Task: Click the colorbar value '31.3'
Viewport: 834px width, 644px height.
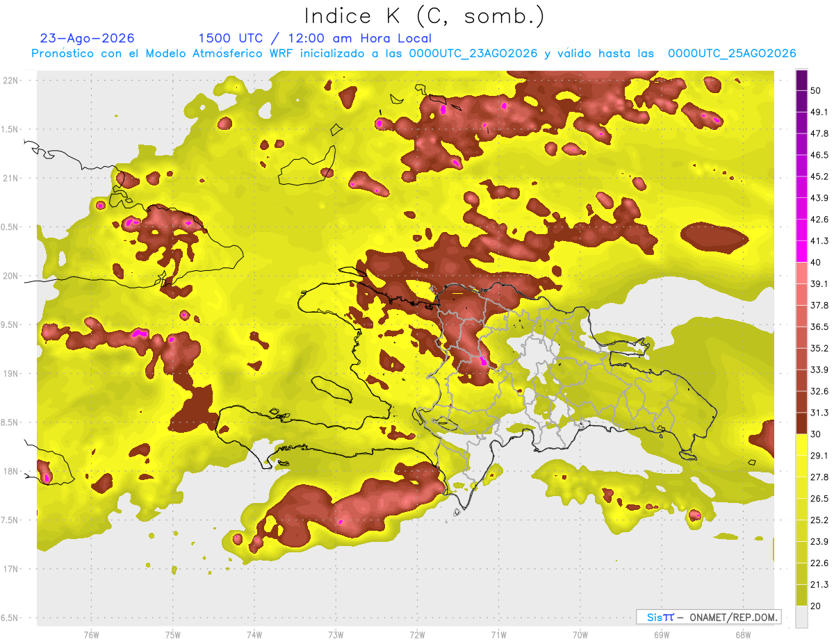Action: click(819, 413)
